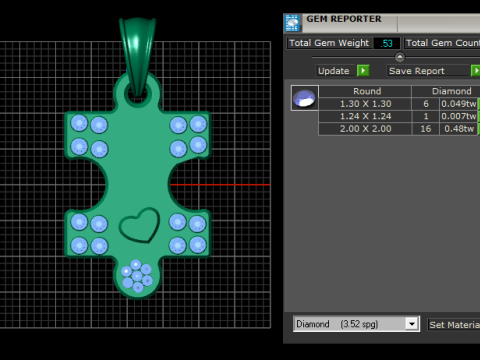The height and width of the screenshot is (360, 480).
Task: Collapse the panel using the circular arrow handle
Action: [400, 57]
